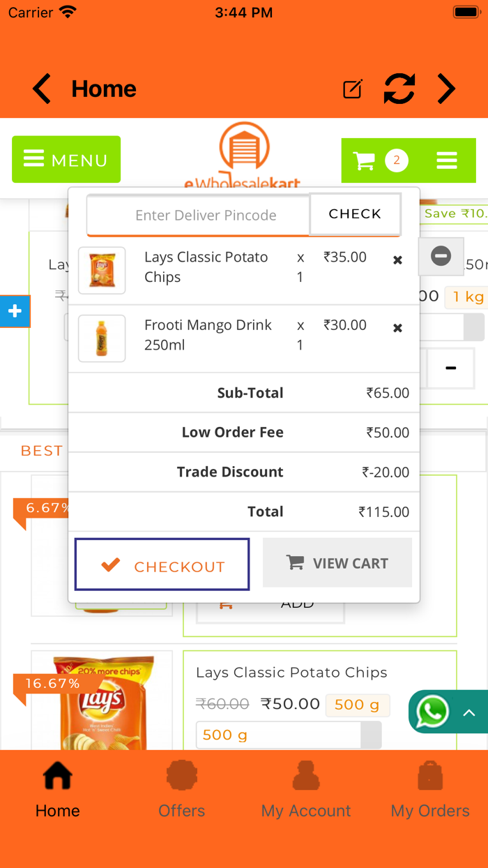This screenshot has width=488, height=868.
Task: Remove Lays Classic Potato Chips from cart
Action: pos(397,260)
